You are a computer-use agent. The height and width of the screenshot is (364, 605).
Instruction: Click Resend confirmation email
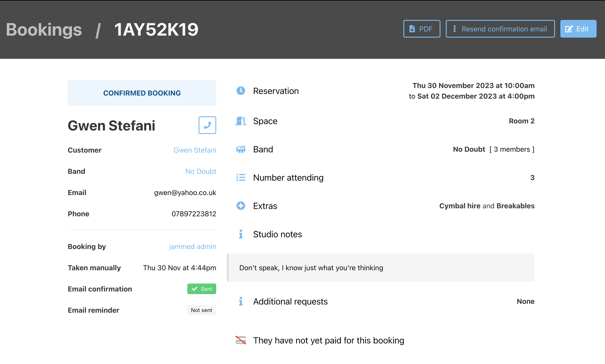coord(500,29)
